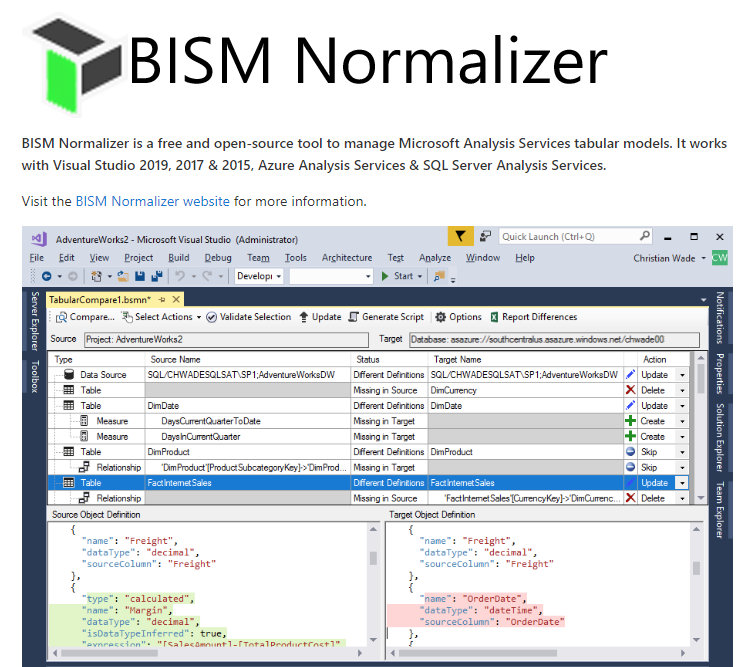Open the empty platform combo box

330,276
